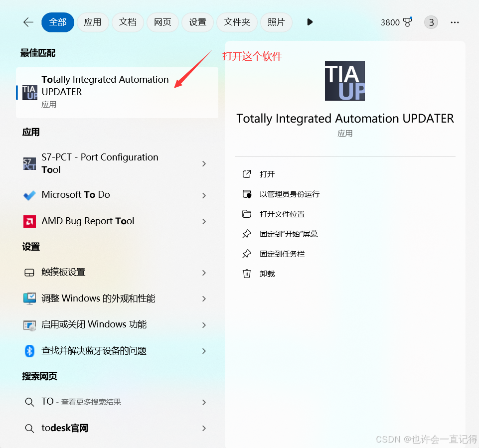Go back using the left arrow
The height and width of the screenshot is (448, 479).
[x=28, y=22]
